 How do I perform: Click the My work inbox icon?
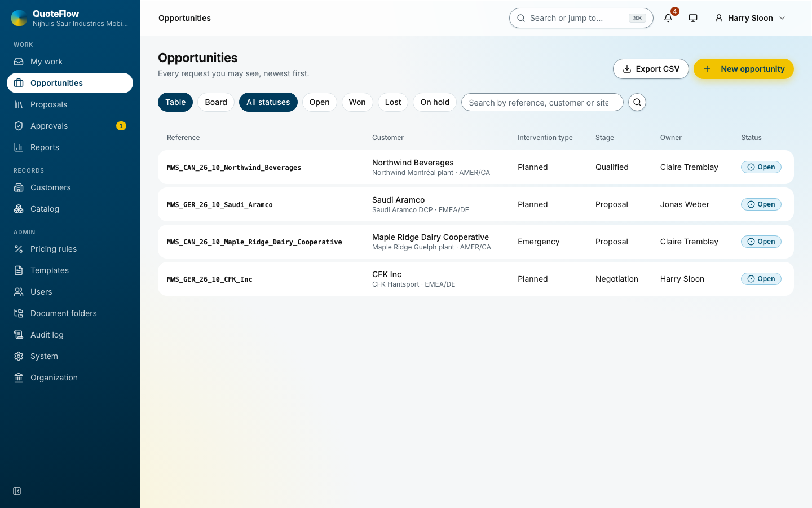click(x=19, y=62)
